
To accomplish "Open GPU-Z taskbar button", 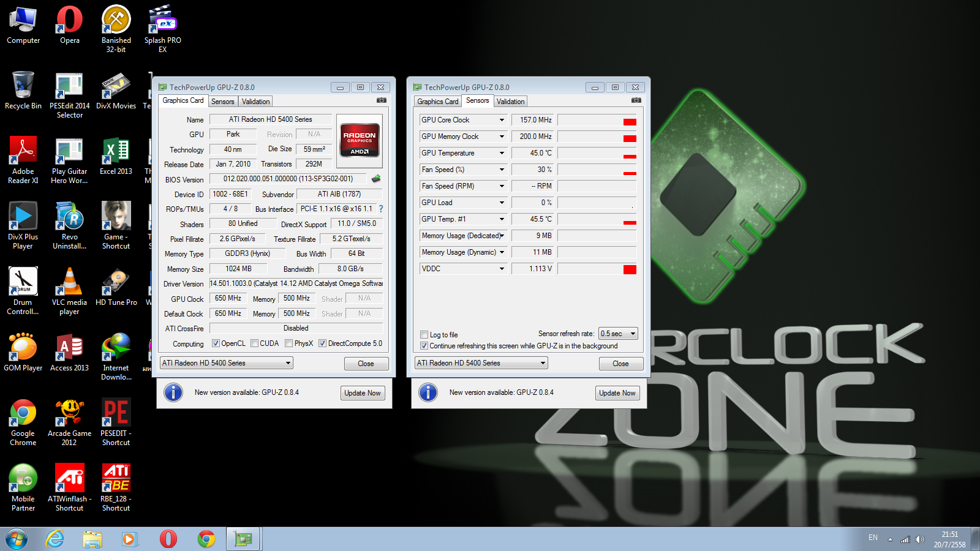I will (x=244, y=539).
